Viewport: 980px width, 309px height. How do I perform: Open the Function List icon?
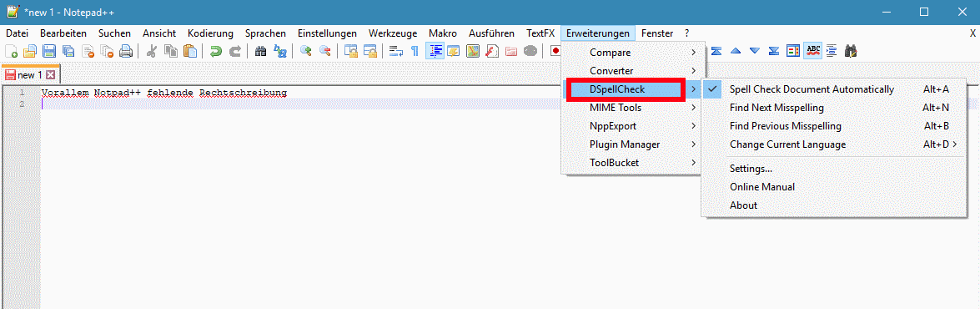[x=492, y=51]
